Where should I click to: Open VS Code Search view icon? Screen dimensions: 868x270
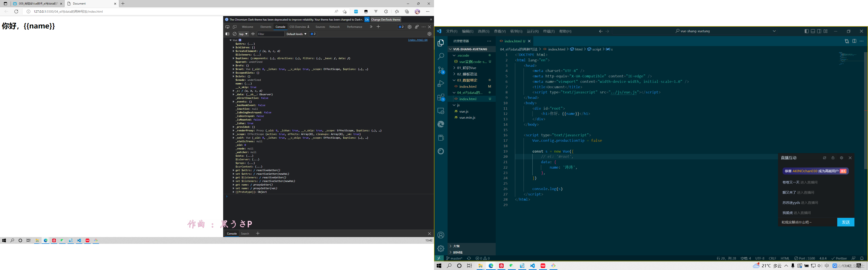point(441,56)
